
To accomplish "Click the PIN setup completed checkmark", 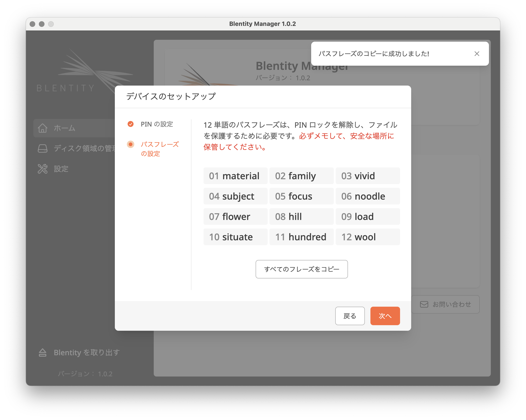I will (x=131, y=124).
